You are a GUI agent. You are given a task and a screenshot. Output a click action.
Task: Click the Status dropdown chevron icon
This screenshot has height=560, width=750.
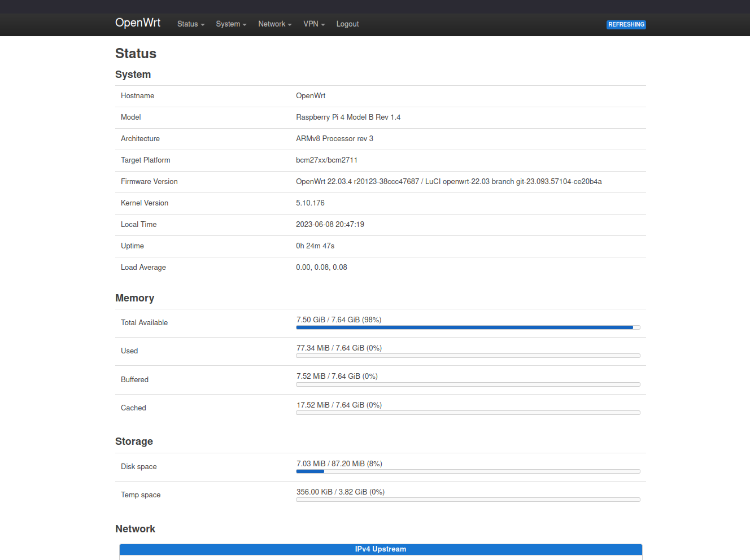(x=202, y=24)
